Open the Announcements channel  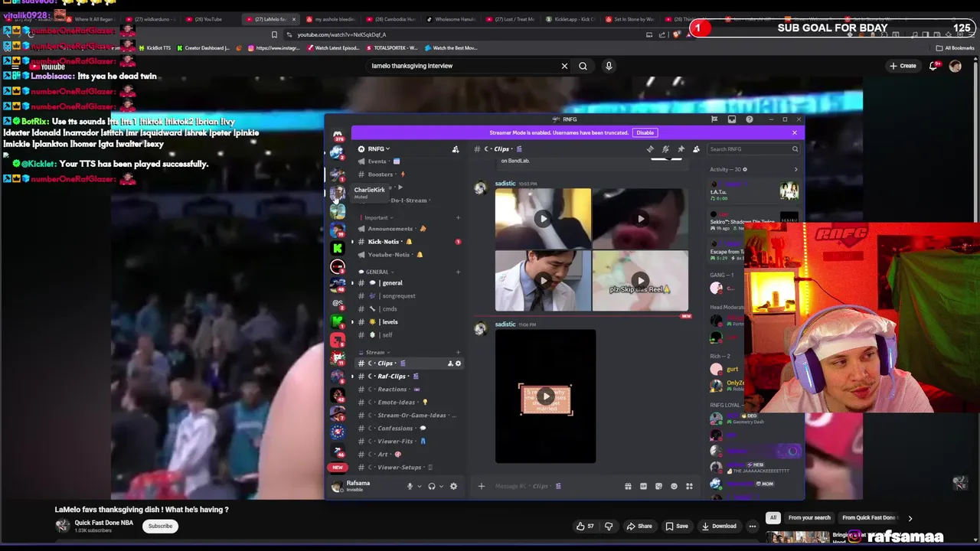click(x=390, y=229)
